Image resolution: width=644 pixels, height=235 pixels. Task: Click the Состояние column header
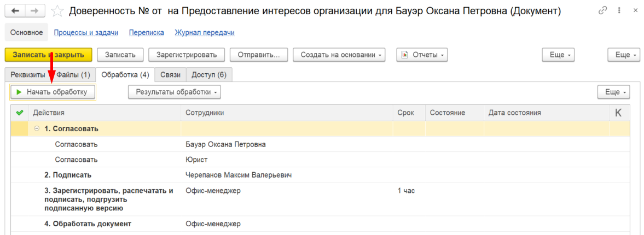tap(455, 113)
